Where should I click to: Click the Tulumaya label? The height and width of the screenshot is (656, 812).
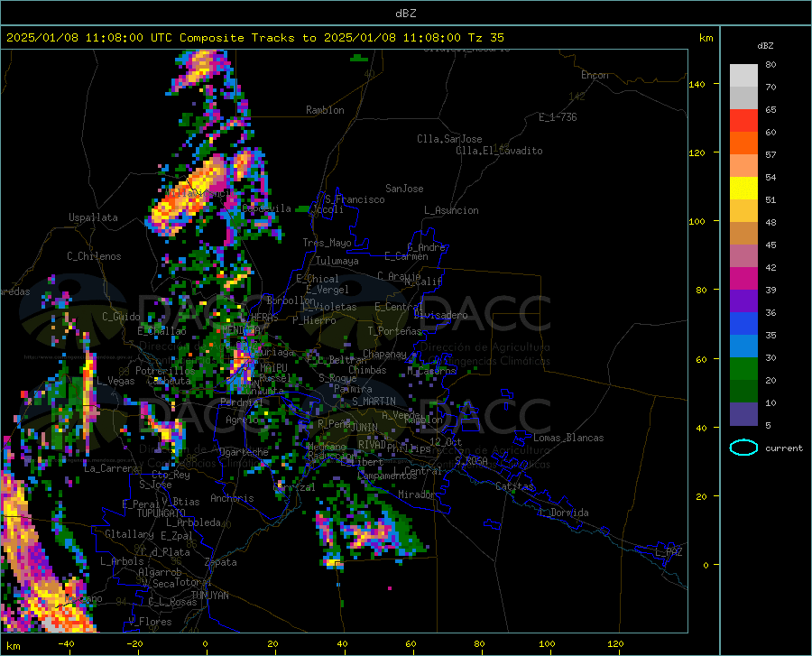pos(337,261)
